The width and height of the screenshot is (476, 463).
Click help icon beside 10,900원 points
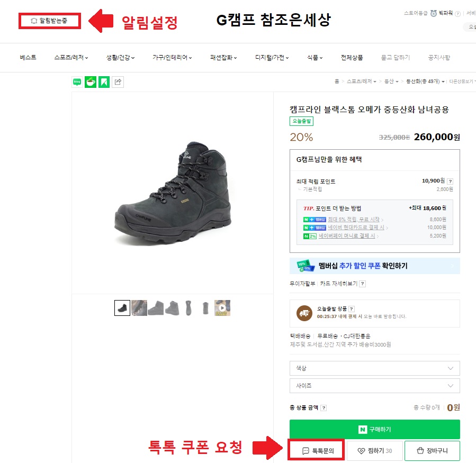pos(450,181)
